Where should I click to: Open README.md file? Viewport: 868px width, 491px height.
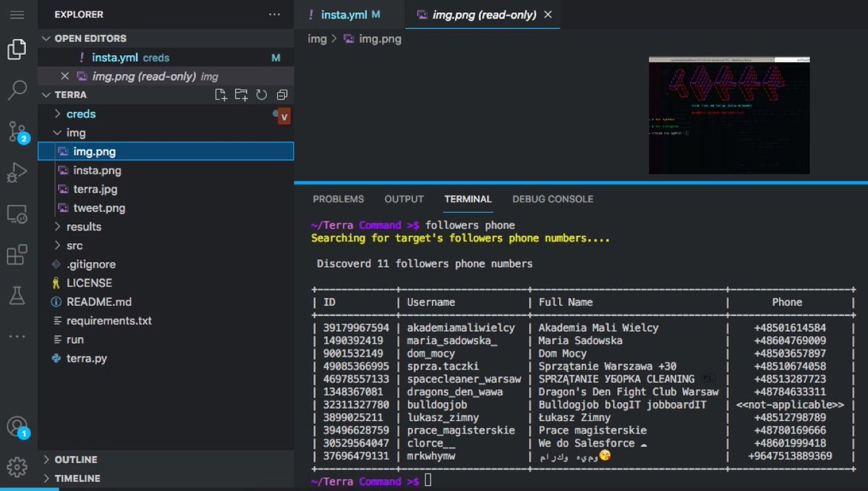(166, 302)
